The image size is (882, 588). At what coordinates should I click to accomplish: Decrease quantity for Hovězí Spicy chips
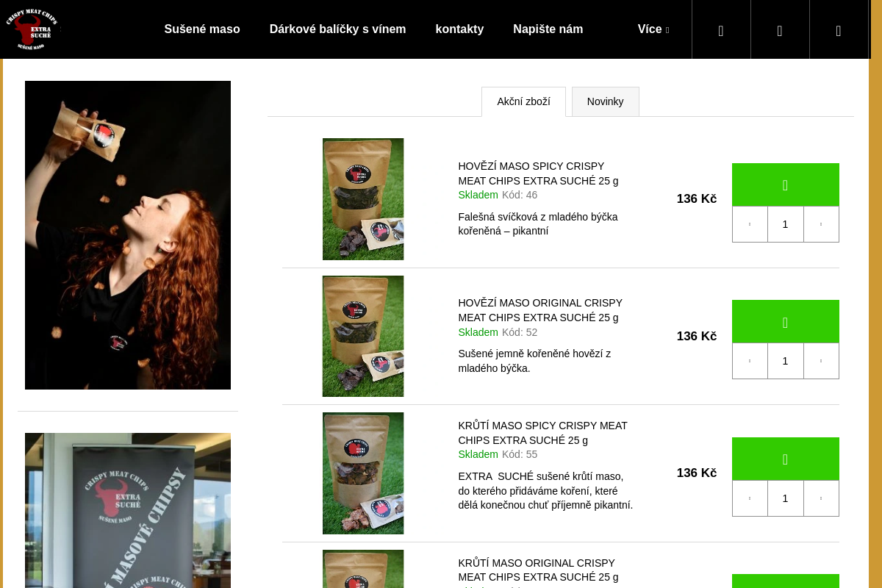pyautogui.click(x=750, y=224)
